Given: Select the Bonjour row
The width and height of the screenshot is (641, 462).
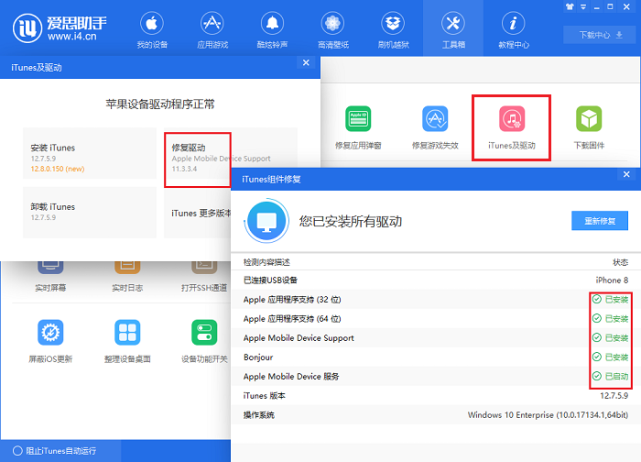Looking at the screenshot, I should tap(436, 357).
